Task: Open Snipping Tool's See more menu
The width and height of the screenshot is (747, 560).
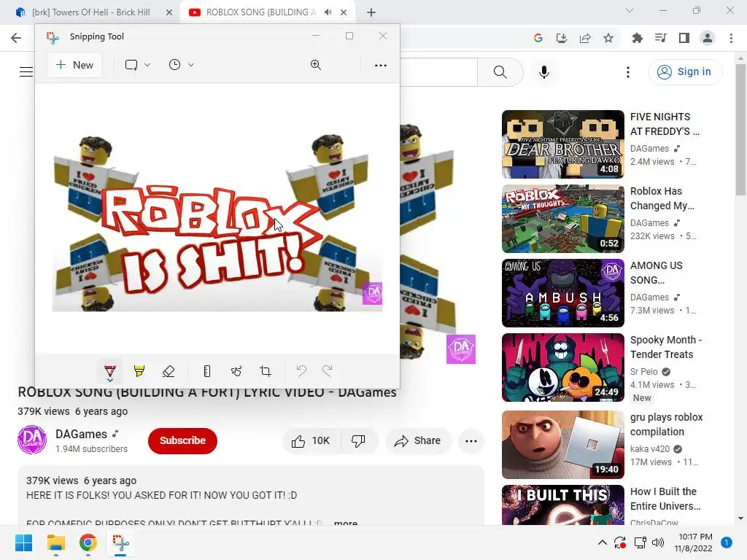Action: (381, 65)
